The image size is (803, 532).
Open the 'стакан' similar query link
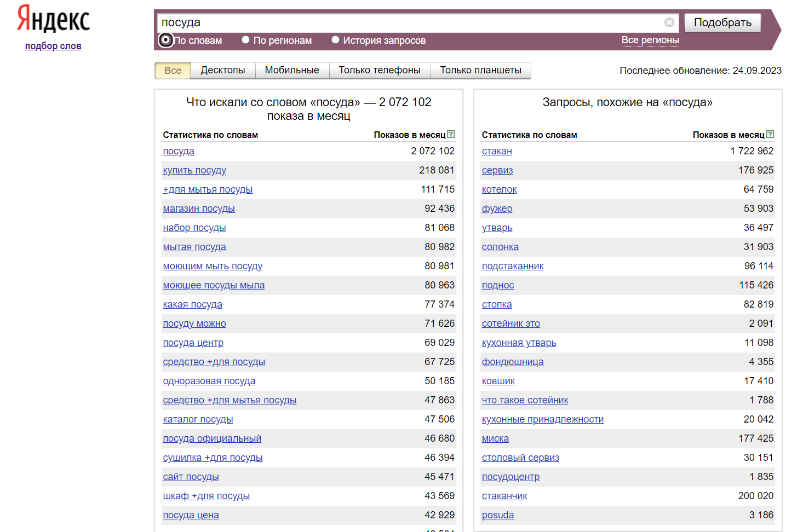(x=497, y=151)
